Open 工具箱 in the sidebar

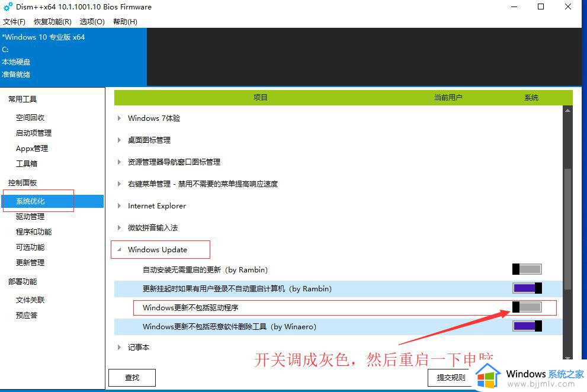coord(26,163)
